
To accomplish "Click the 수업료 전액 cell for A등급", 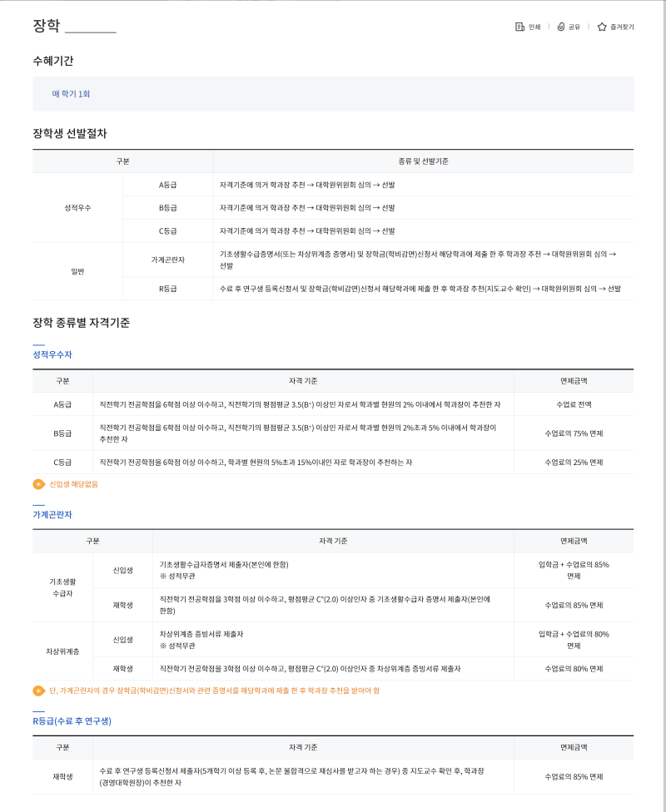I will pos(574,404).
